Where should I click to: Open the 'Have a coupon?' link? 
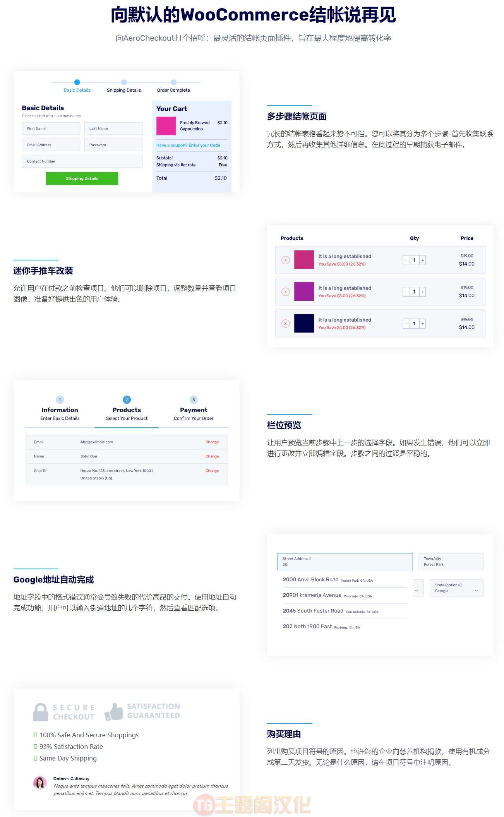pos(188,145)
